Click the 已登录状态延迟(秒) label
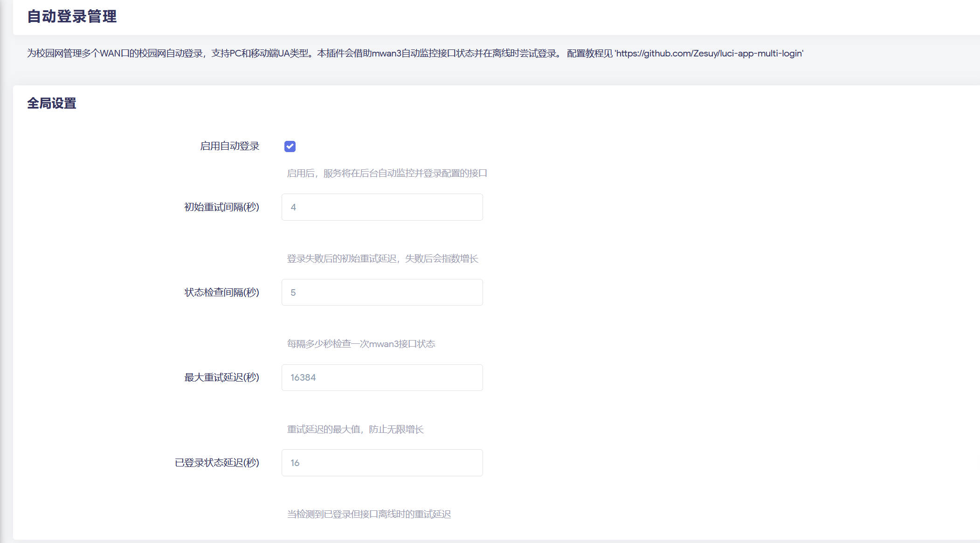 tap(218, 462)
